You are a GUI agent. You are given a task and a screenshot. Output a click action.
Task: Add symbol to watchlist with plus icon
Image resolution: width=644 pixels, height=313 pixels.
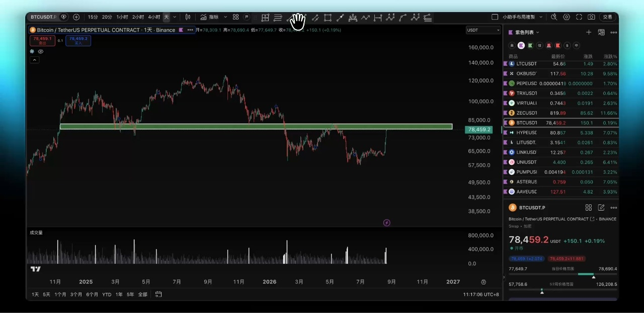pos(589,32)
